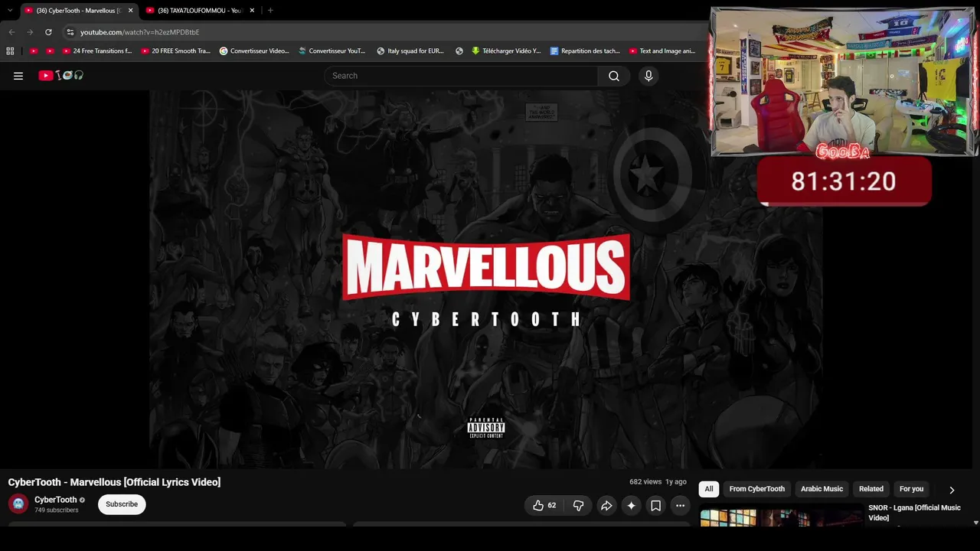Select the Related filter chip
The height and width of the screenshot is (551, 980).
(871, 489)
